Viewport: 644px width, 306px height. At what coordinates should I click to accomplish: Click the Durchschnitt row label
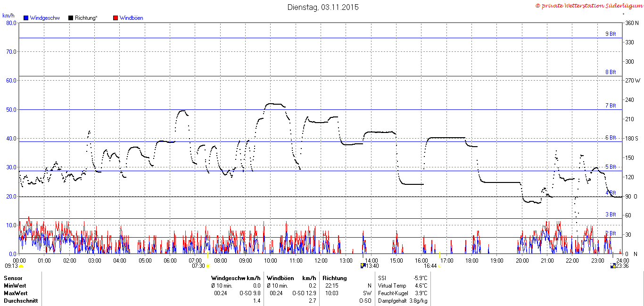point(21,301)
